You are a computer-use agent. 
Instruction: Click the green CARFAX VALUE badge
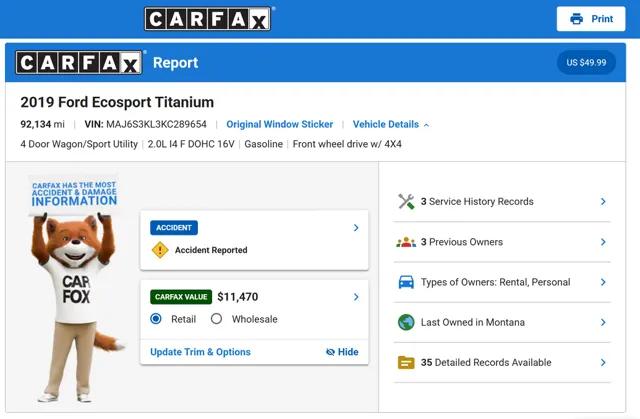click(181, 297)
